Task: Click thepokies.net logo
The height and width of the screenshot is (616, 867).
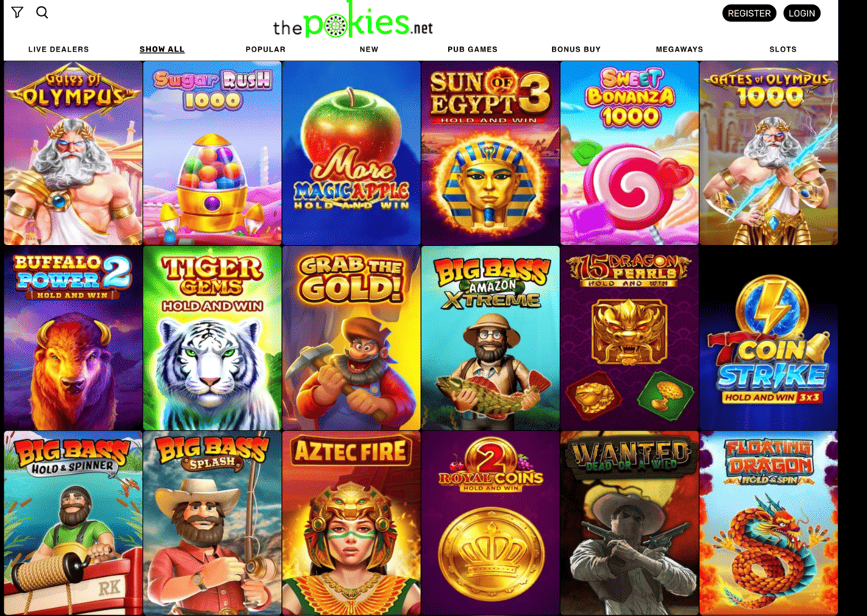Action: coord(353,20)
